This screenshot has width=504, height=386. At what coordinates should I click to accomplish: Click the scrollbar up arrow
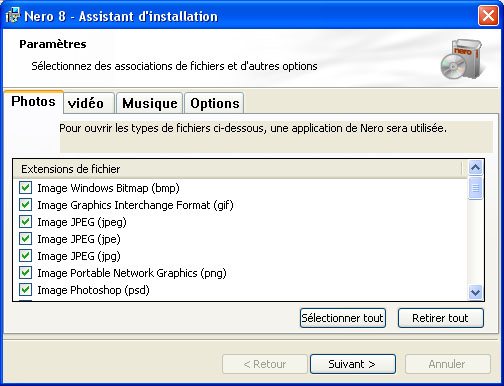475,168
